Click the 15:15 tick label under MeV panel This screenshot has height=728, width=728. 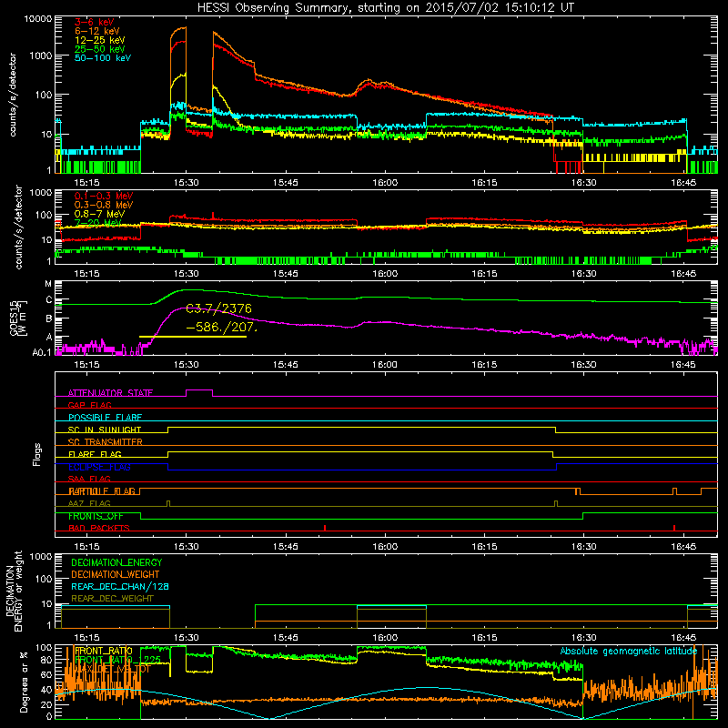(x=86, y=274)
